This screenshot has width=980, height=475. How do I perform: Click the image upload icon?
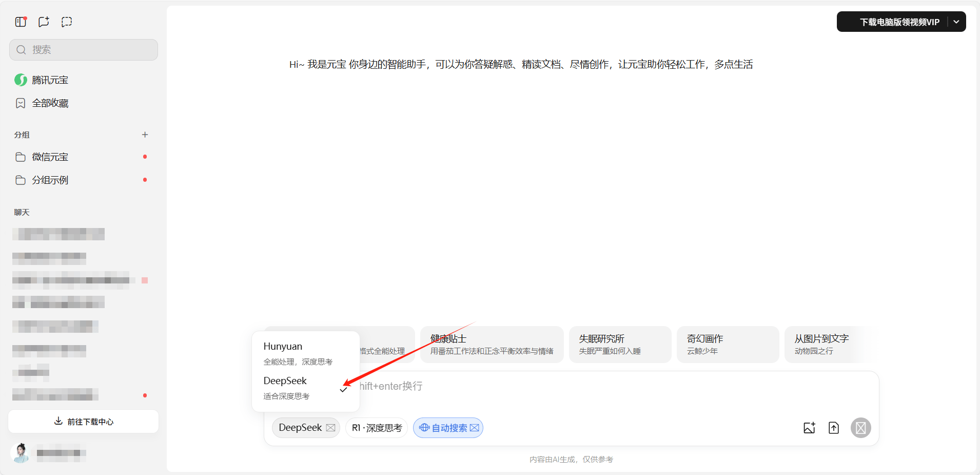pos(809,428)
